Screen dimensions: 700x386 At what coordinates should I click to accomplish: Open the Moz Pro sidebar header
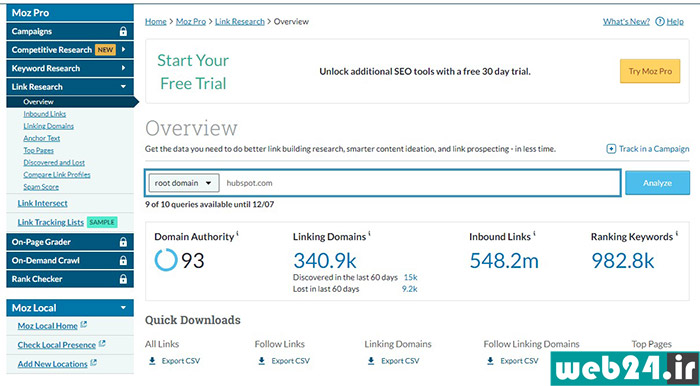(70, 13)
